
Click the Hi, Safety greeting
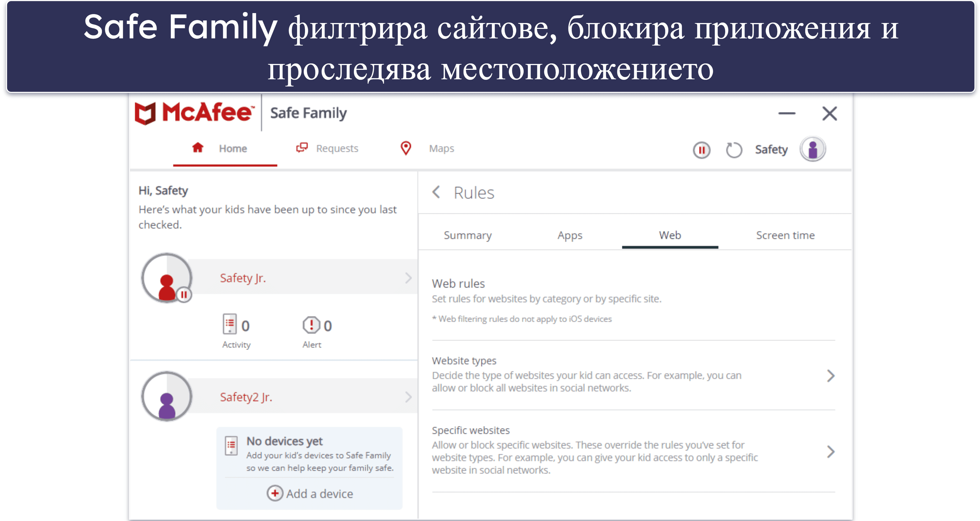point(163,190)
